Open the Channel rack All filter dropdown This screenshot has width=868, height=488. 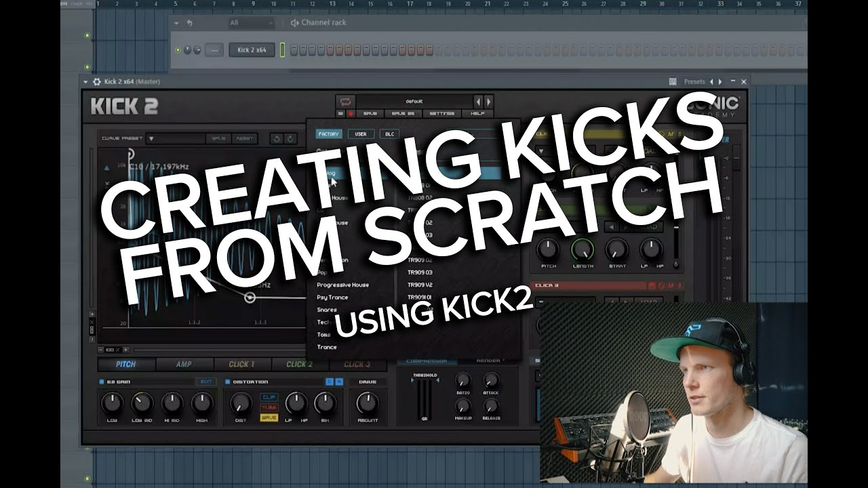pyautogui.click(x=252, y=22)
